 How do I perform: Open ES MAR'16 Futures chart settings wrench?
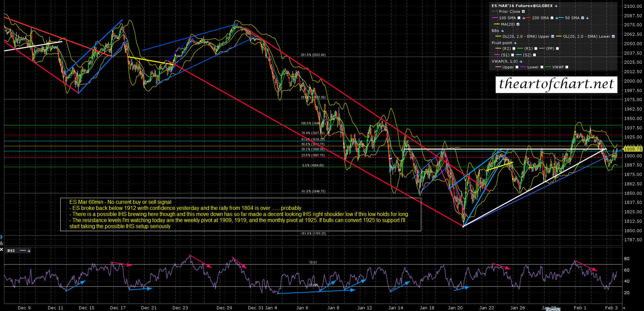click(x=556, y=6)
